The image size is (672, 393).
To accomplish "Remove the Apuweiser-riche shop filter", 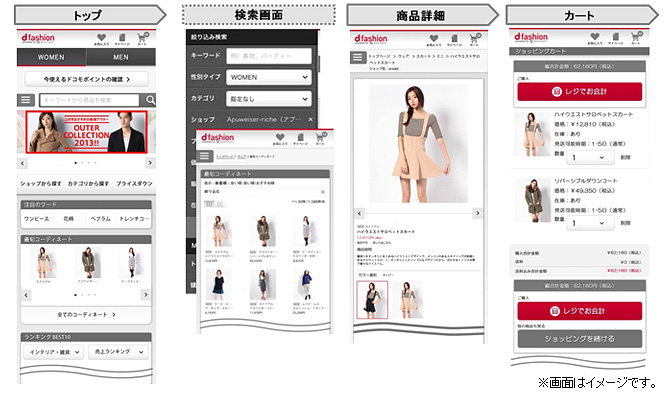I will point(310,119).
